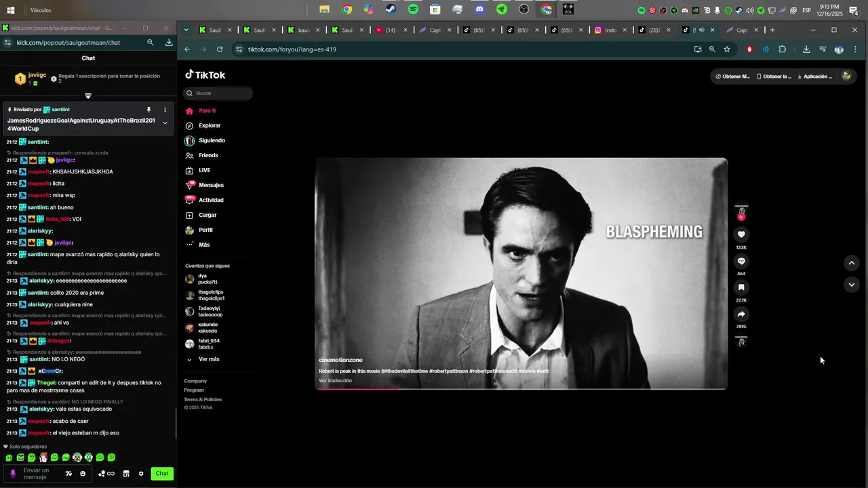Image resolution: width=868 pixels, height=488 pixels.
Task: Open tab search dropdown arrow
Action: point(186,30)
